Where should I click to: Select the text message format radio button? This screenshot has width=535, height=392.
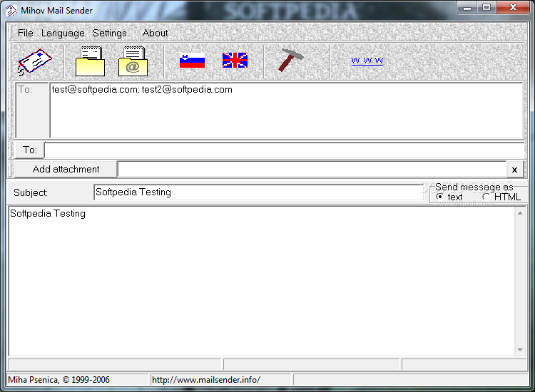click(x=440, y=197)
